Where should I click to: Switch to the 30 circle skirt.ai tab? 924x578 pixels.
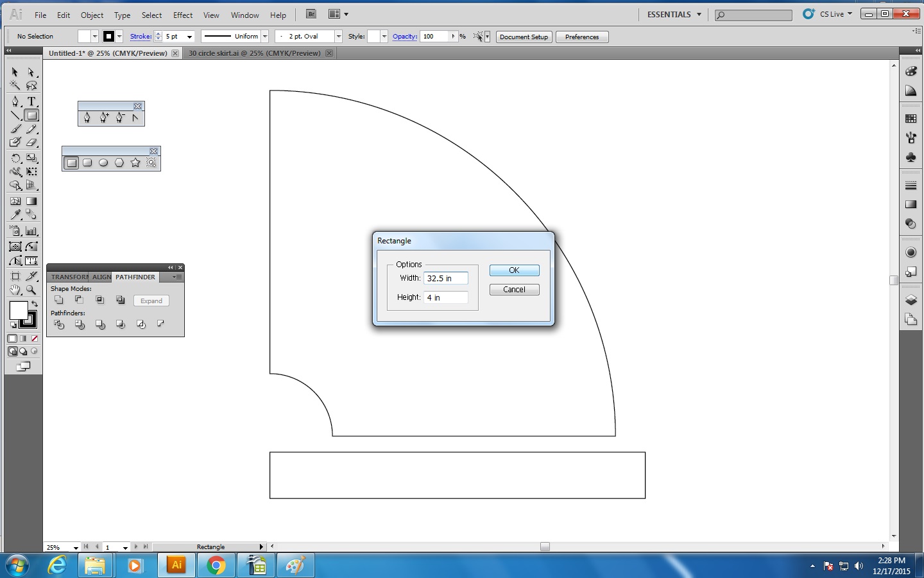pos(254,53)
